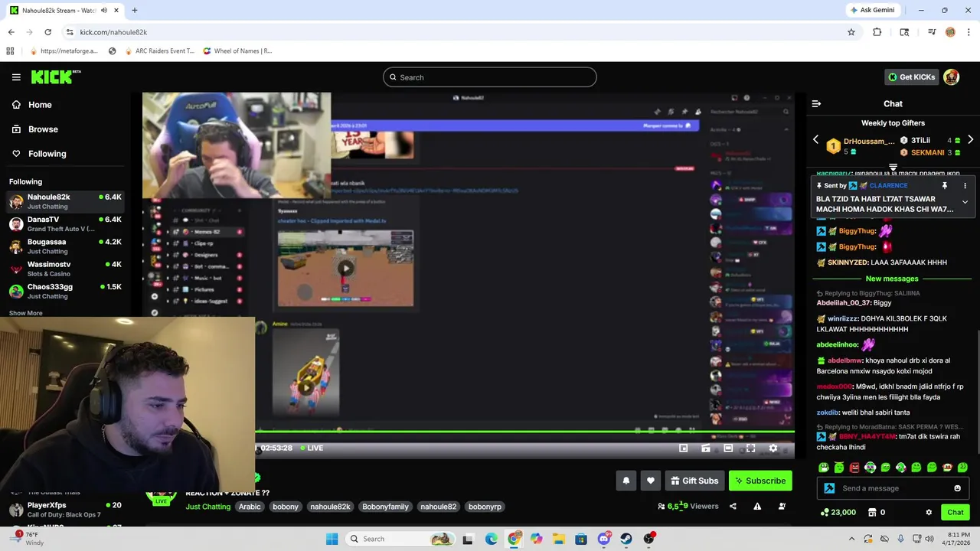
Task: Show previous weekly top gifters
Action: (815, 140)
